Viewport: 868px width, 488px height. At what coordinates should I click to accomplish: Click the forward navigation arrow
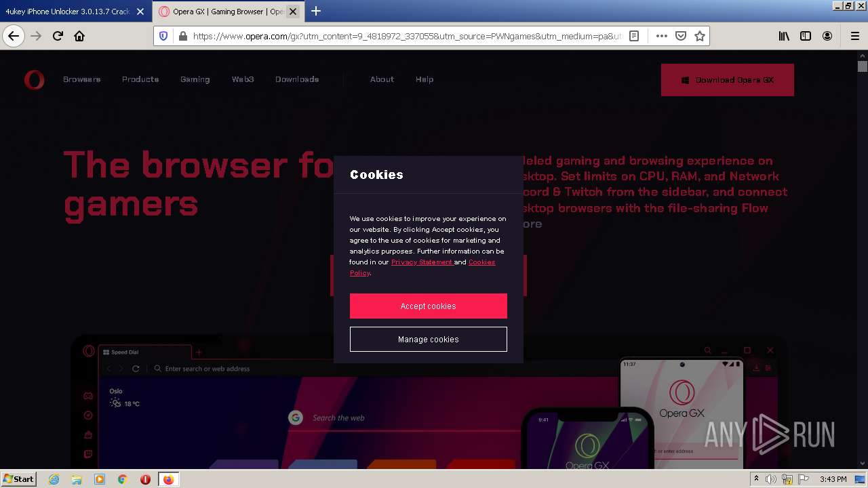click(36, 36)
